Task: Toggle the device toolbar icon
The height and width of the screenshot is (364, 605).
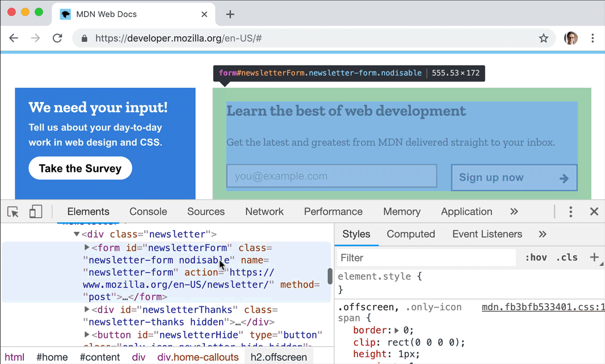Action: click(x=36, y=212)
